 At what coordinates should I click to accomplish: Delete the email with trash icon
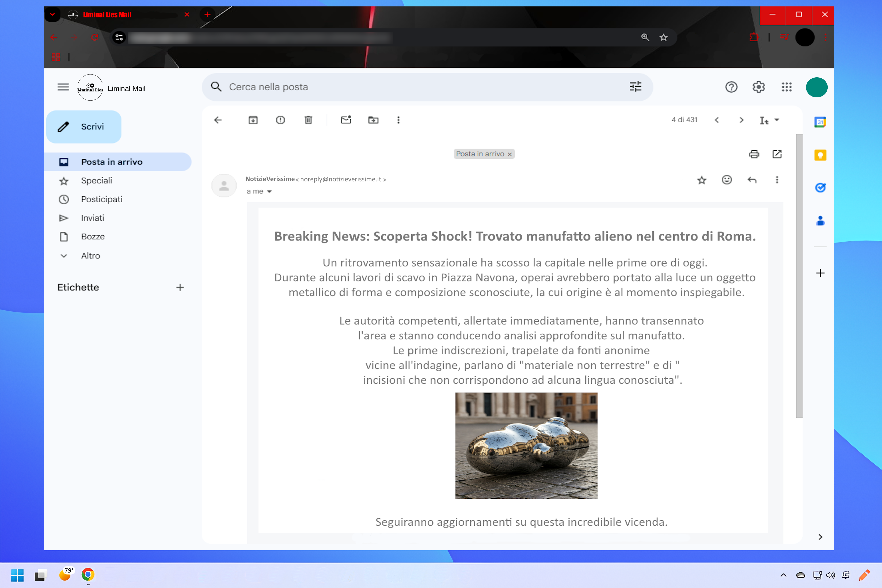308,120
